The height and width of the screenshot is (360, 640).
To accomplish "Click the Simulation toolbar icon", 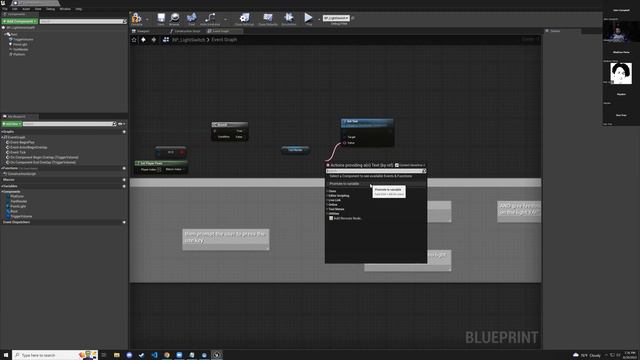I will point(289,18).
